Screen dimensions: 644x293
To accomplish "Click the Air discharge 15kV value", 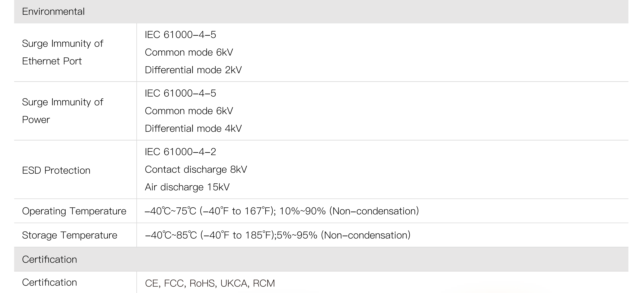I will (x=187, y=187).
